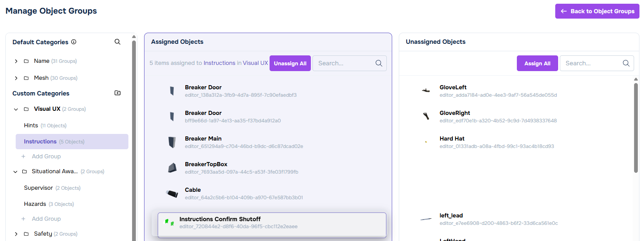Viewport: 644px width, 241px height.
Task: Click the Breaker Main object thumbnail
Action: (x=172, y=142)
